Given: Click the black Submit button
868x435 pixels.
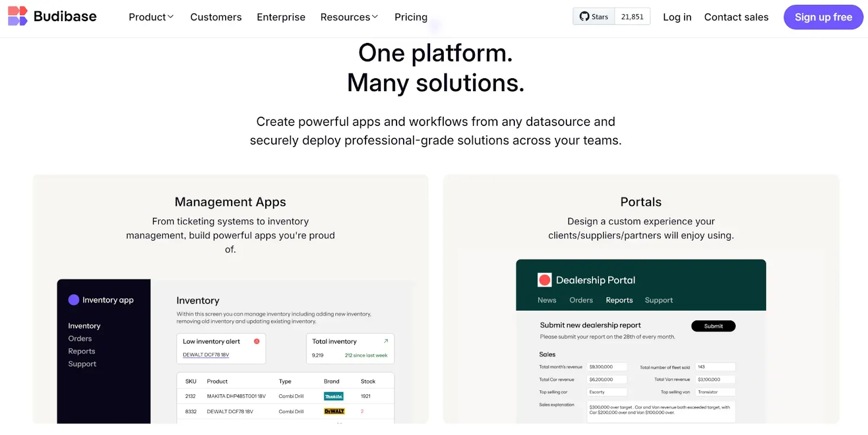Looking at the screenshot, I should click(713, 326).
